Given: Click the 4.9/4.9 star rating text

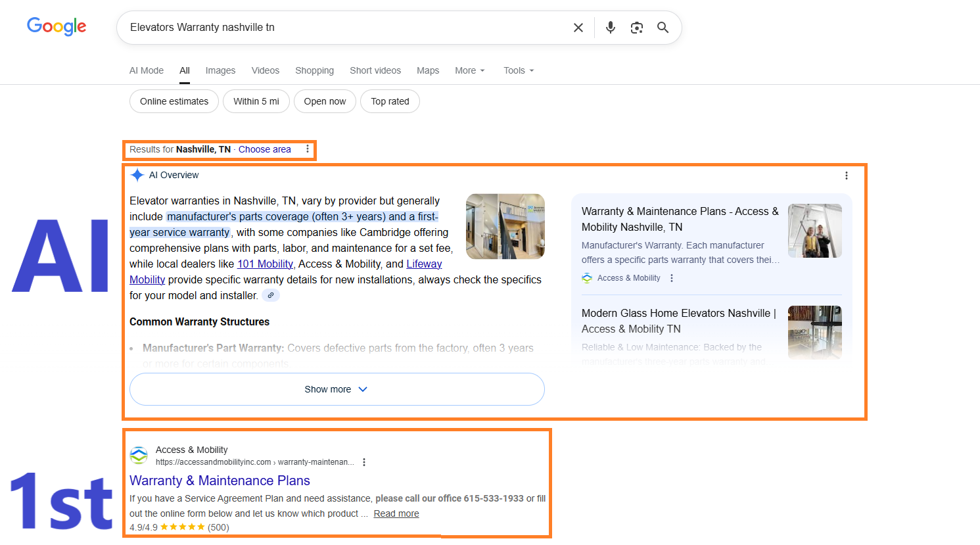Looking at the screenshot, I should click(x=179, y=527).
